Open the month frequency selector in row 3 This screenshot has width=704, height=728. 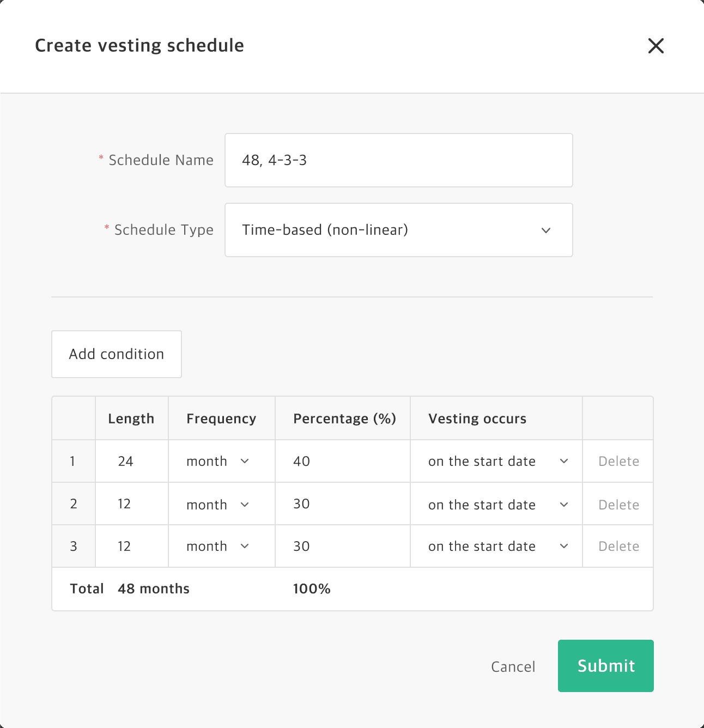pyautogui.click(x=221, y=546)
